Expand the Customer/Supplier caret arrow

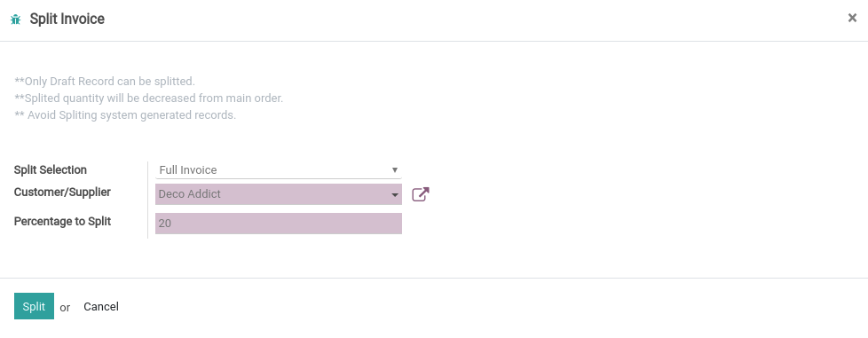395,194
